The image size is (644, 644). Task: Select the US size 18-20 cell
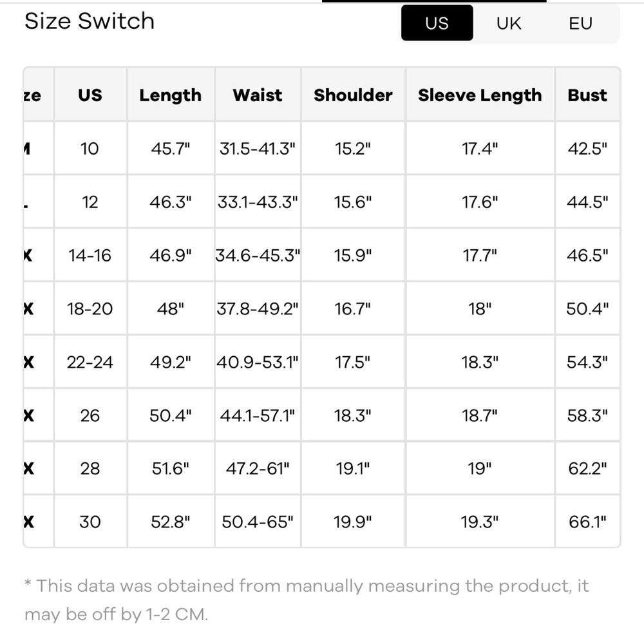point(90,309)
